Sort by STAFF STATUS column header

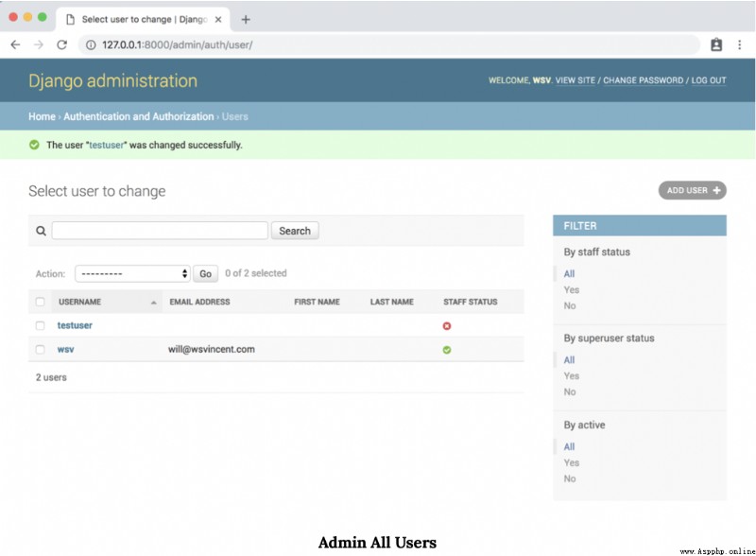point(470,302)
